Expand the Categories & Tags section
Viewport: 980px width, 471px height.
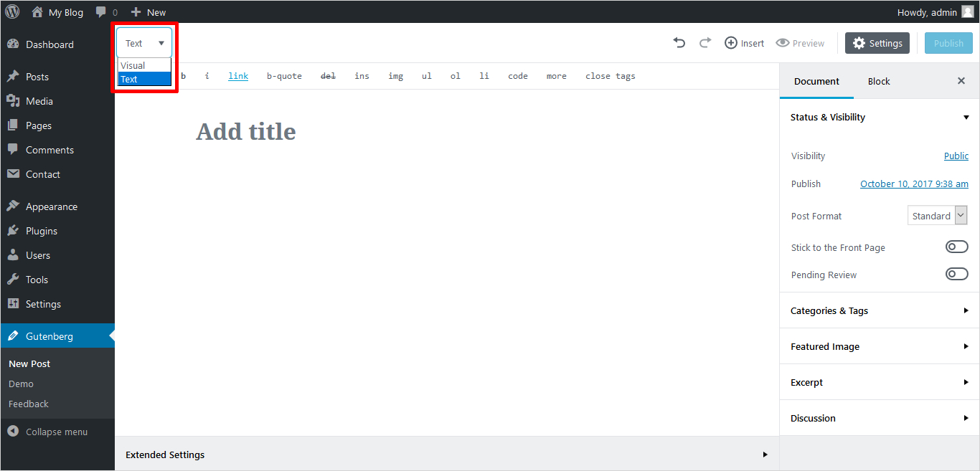click(x=879, y=310)
